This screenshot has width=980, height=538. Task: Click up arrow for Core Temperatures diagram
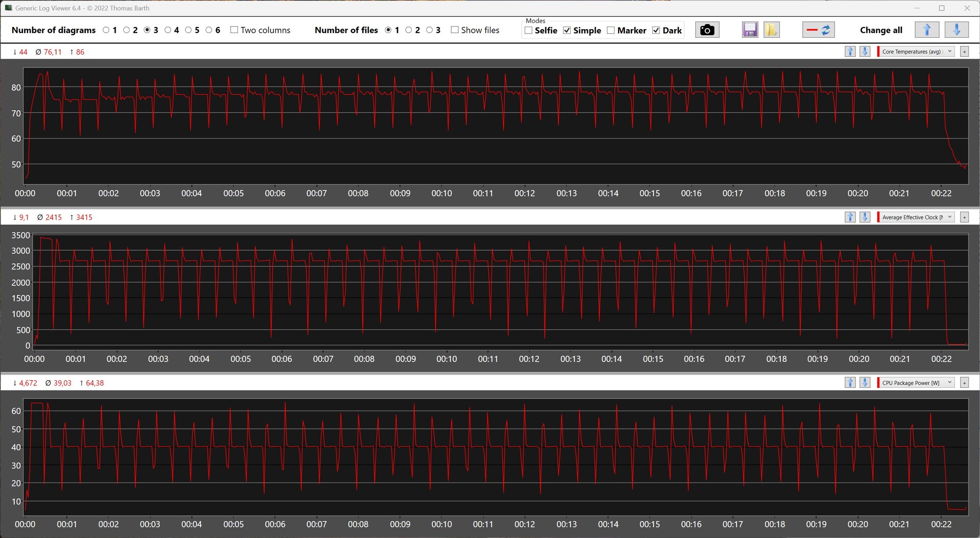850,52
